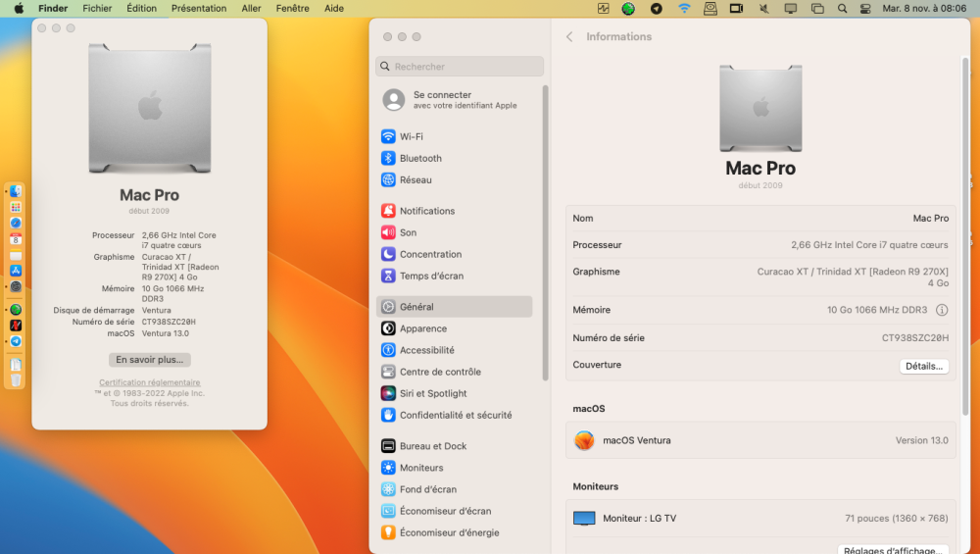Viewport: 980px width, 554px height.
Task: Open the Certification réglementaire link
Action: 149,382
